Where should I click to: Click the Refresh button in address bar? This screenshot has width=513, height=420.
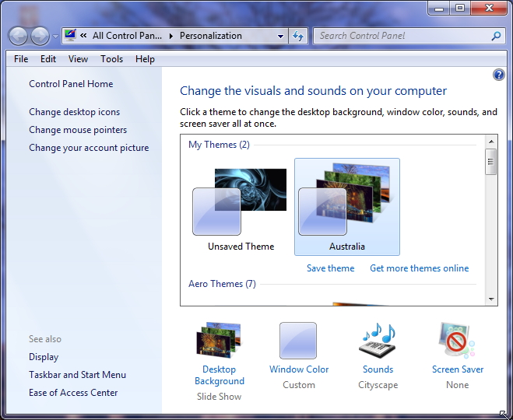(297, 36)
